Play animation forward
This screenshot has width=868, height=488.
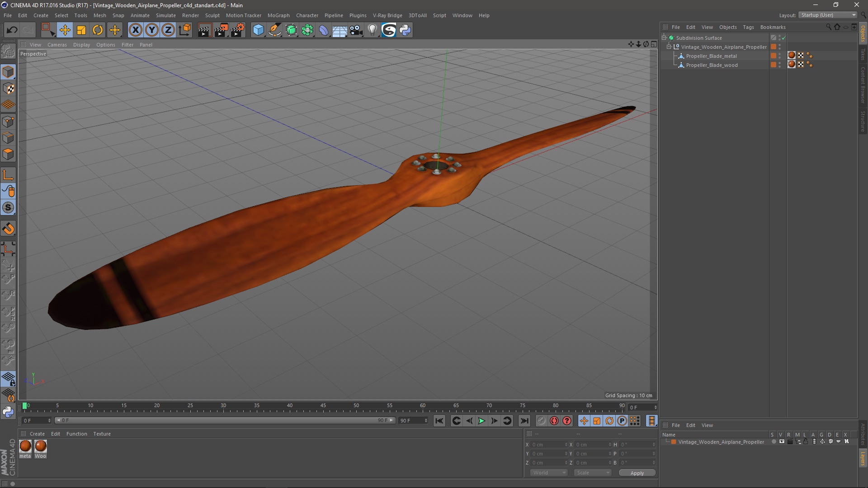481,421
